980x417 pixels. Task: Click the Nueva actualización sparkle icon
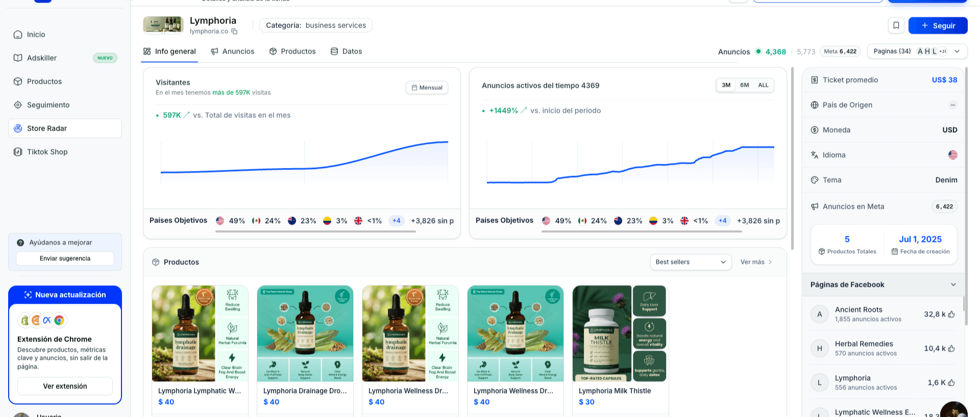(x=28, y=295)
